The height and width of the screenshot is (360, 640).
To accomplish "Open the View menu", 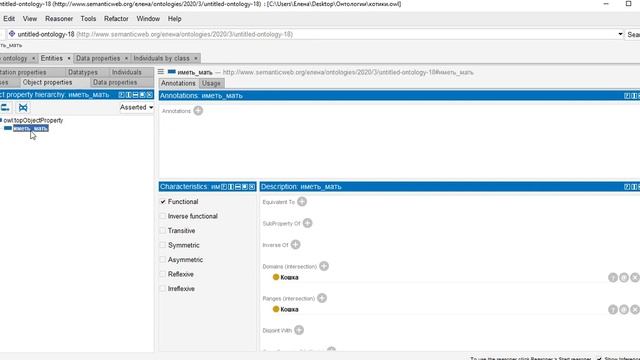I will pos(30,19).
